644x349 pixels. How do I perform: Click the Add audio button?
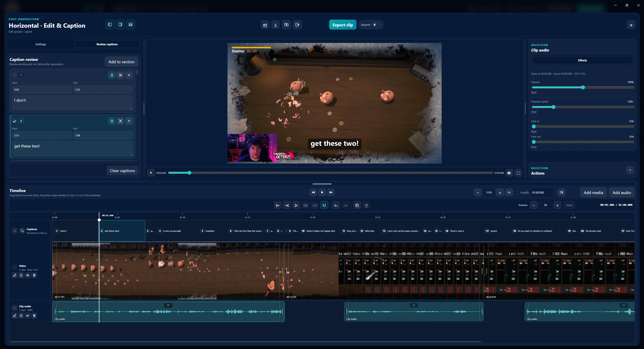[622, 193]
